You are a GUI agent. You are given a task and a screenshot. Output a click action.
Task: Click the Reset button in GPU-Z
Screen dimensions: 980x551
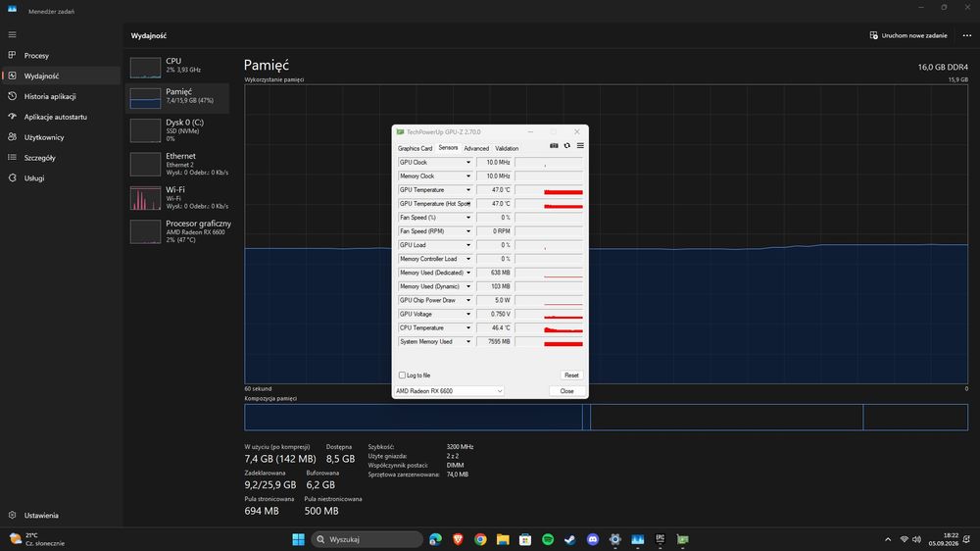point(571,376)
